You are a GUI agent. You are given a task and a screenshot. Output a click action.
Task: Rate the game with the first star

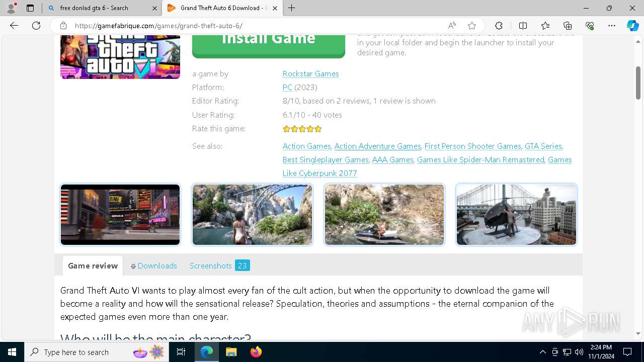tap(286, 129)
